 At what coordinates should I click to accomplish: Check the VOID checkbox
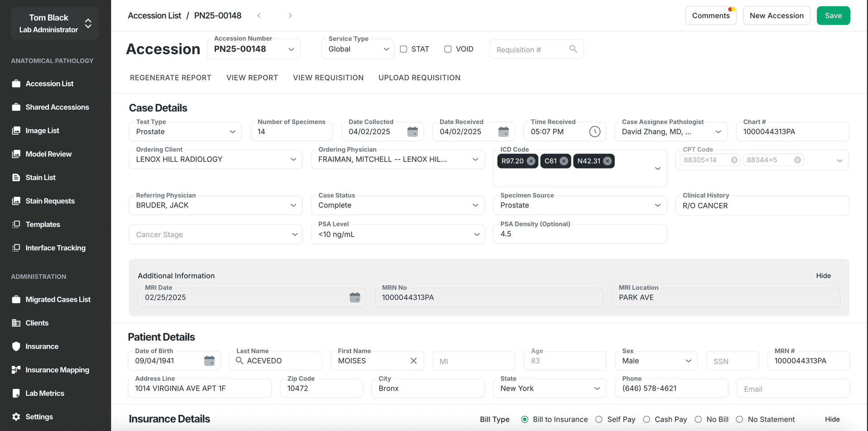[448, 49]
